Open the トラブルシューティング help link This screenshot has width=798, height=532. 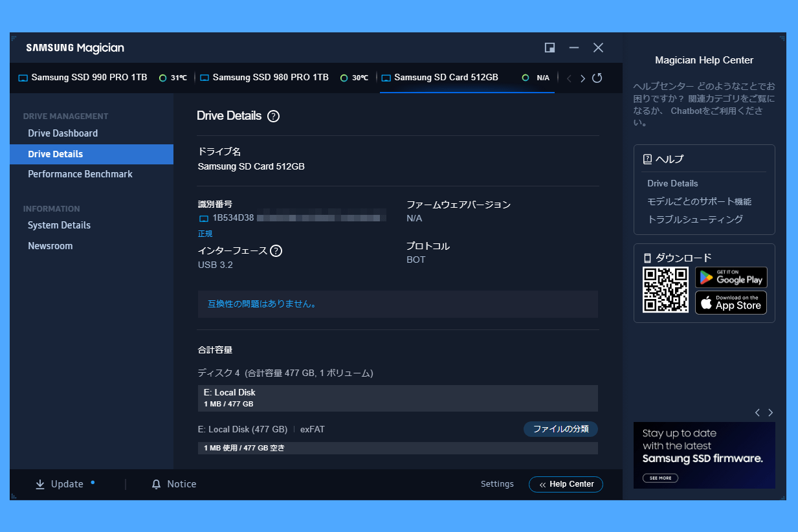(695, 219)
